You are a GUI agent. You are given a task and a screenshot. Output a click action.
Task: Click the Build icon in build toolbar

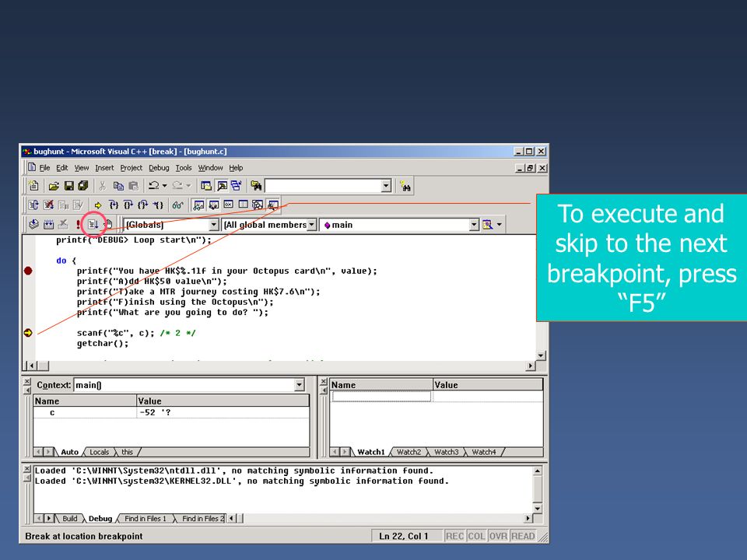[x=48, y=224]
